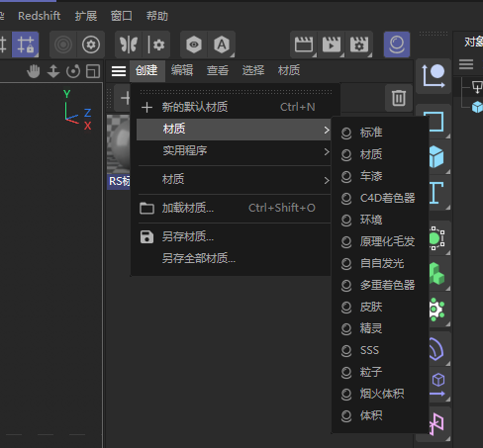Click the purple bend deformer icon
483x448 pixels.
439,349
